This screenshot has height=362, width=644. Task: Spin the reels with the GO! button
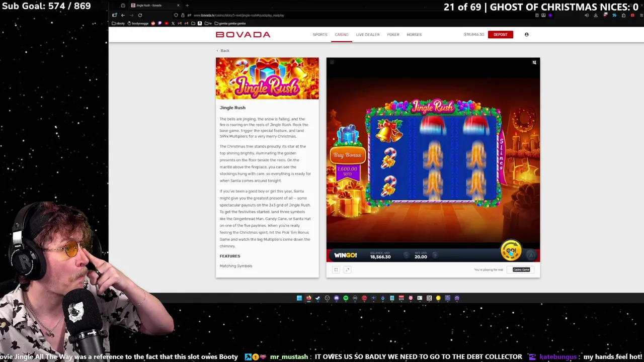[x=511, y=250]
